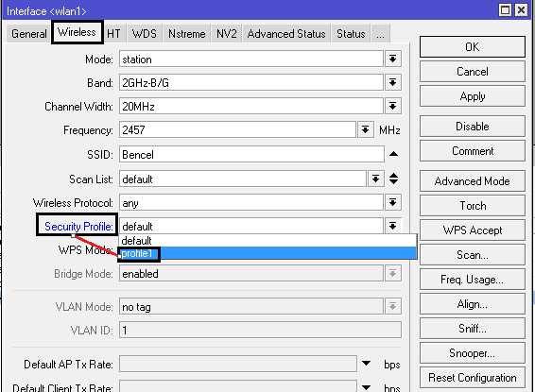
Task: Open the Scan... tool
Action: (x=473, y=255)
